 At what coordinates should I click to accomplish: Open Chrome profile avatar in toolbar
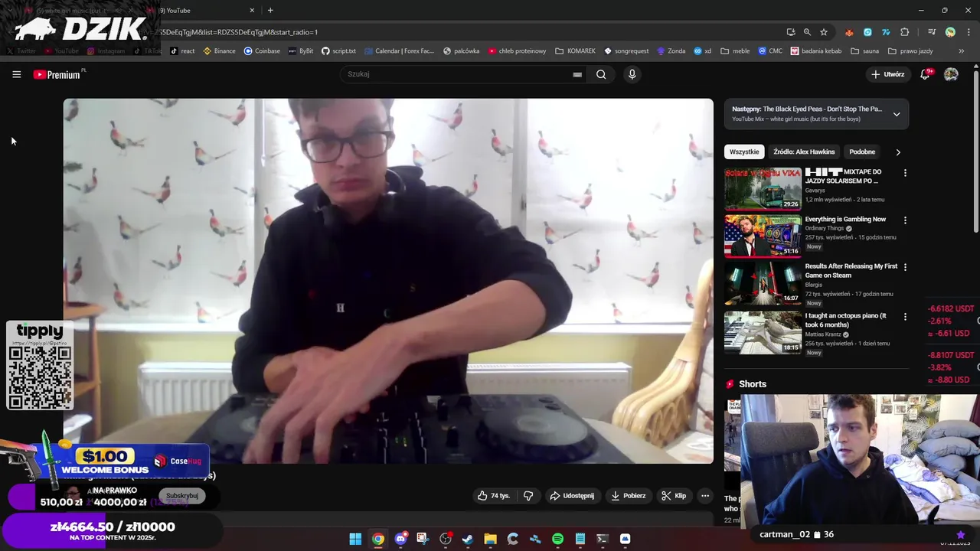point(950,32)
